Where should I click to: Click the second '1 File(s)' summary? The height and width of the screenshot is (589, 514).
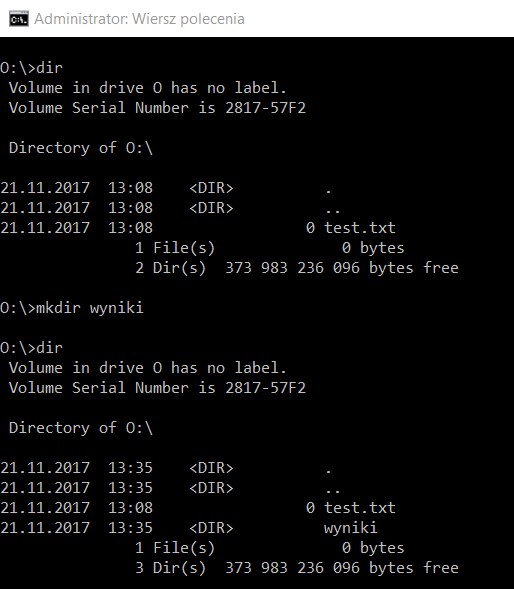(x=175, y=548)
